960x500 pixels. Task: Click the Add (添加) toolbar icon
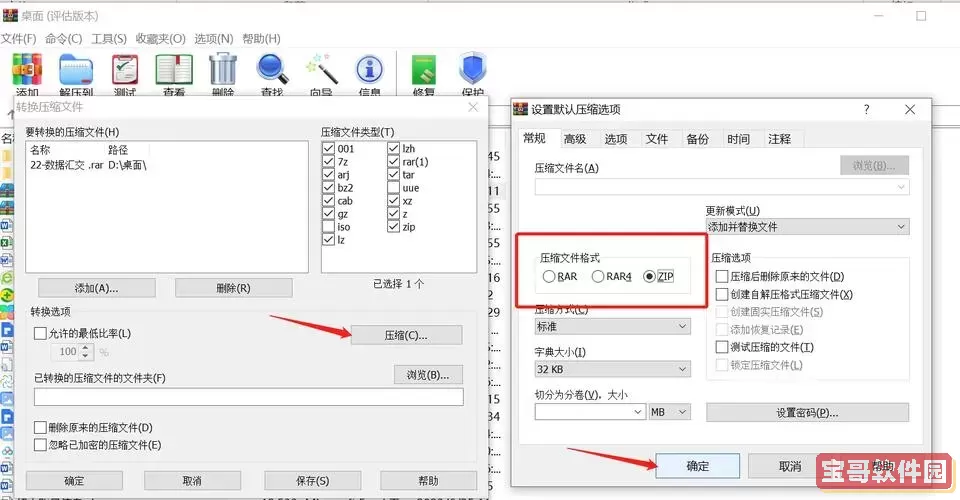[x=28, y=69]
